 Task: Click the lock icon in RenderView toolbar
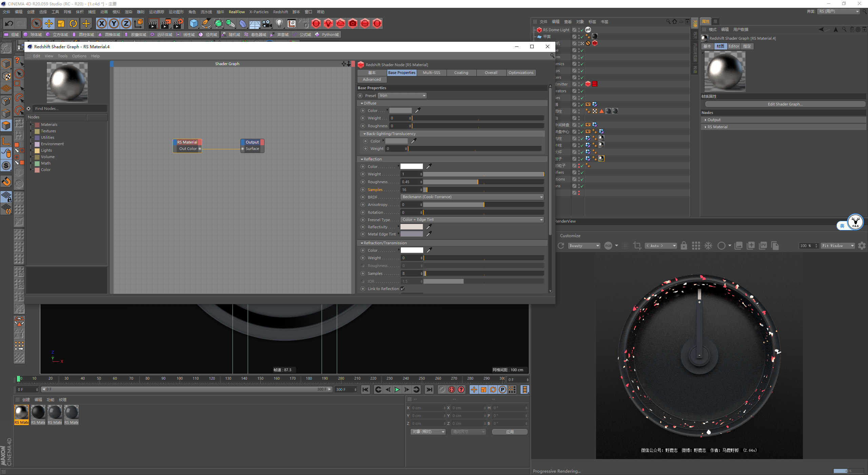(684, 246)
